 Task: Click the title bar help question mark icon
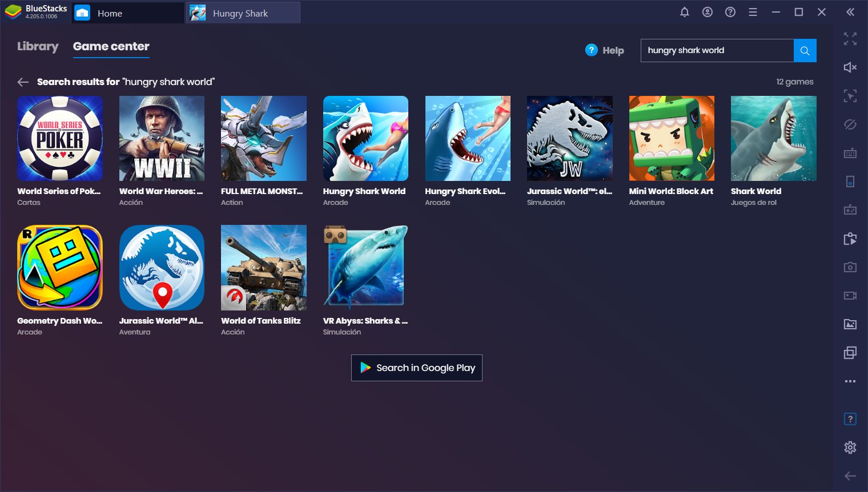pyautogui.click(x=730, y=12)
